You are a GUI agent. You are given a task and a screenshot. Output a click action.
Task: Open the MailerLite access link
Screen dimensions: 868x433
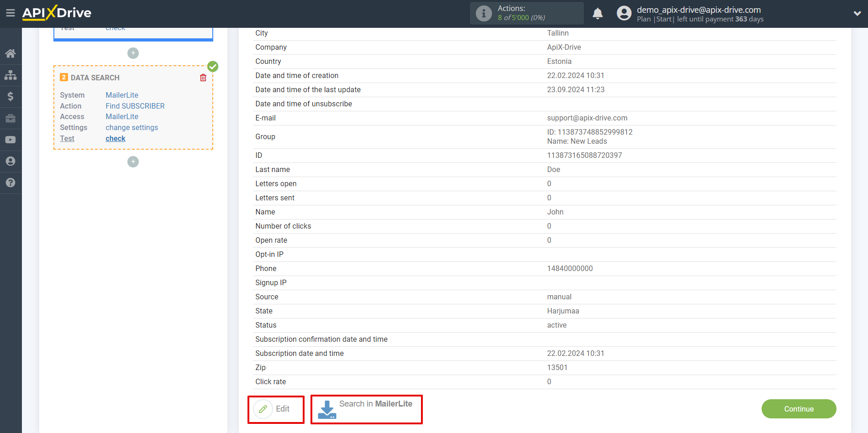pos(122,116)
